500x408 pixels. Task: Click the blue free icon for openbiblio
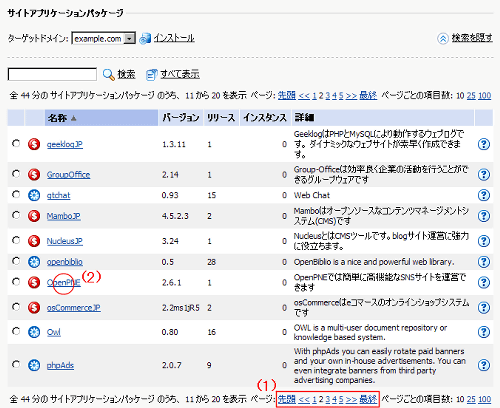34,262
